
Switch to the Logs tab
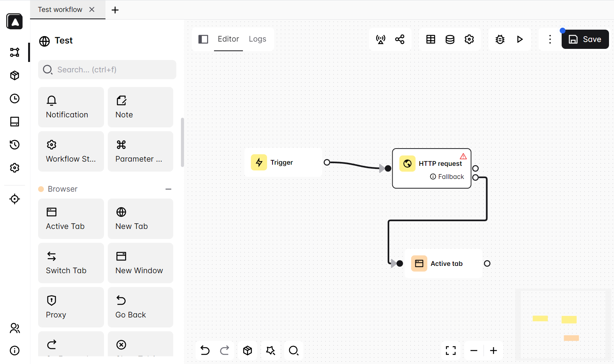(x=258, y=39)
